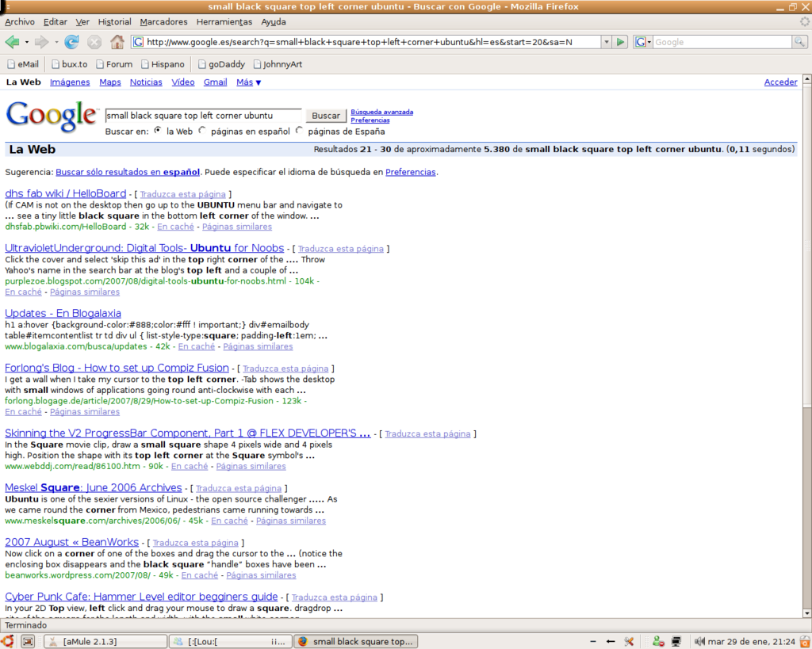Open the Marcadores menu
Screen dimensions: 812x649
click(163, 21)
